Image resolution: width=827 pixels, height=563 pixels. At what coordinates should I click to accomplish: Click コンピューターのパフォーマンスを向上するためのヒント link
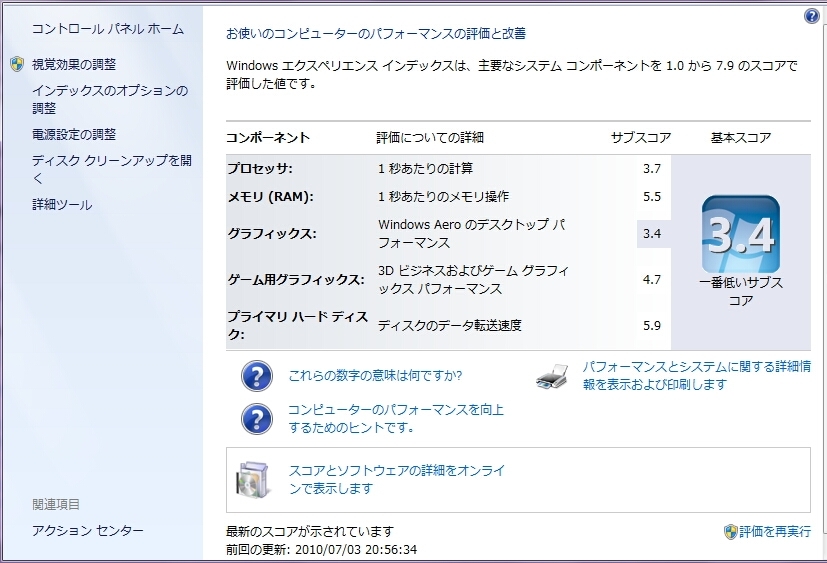[396, 418]
